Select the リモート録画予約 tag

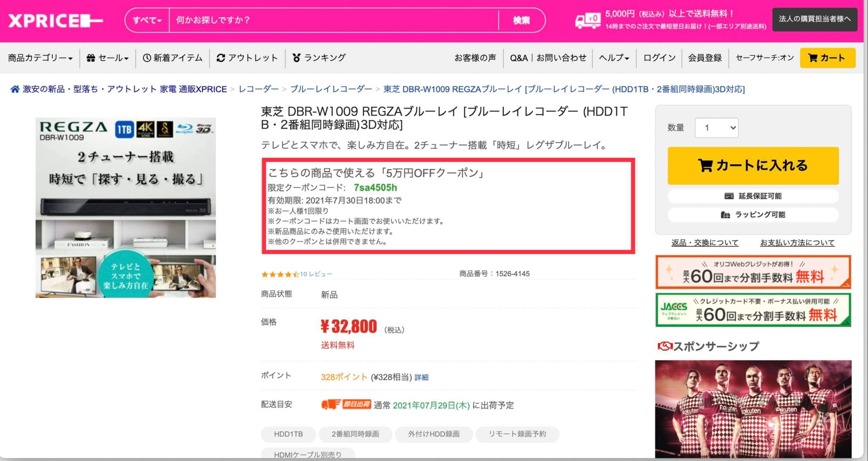[517, 434]
